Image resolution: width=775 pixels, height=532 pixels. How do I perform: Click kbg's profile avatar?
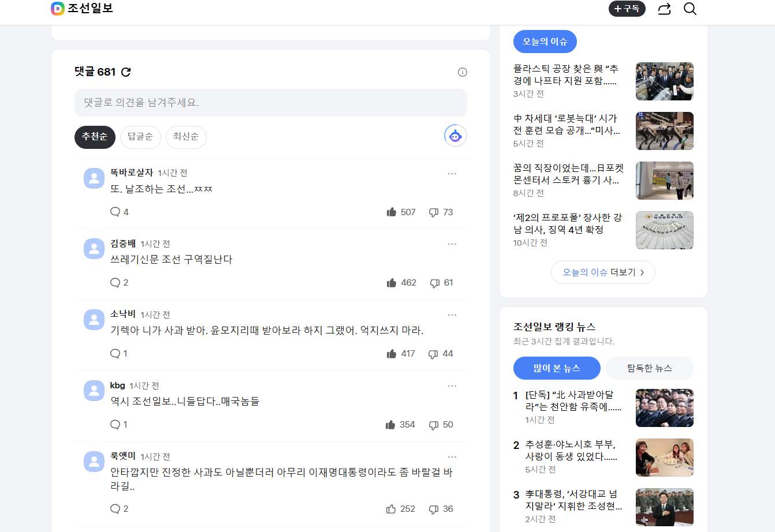94,391
